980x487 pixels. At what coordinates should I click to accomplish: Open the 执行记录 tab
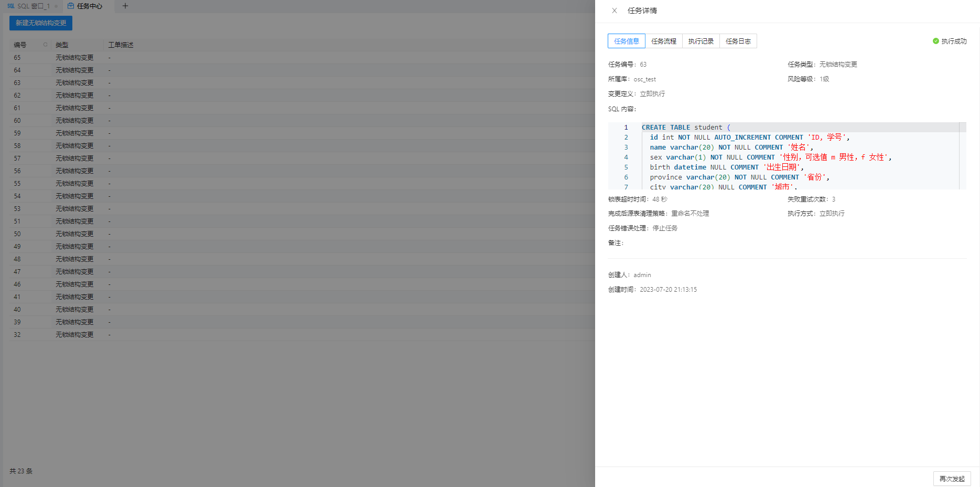click(701, 41)
